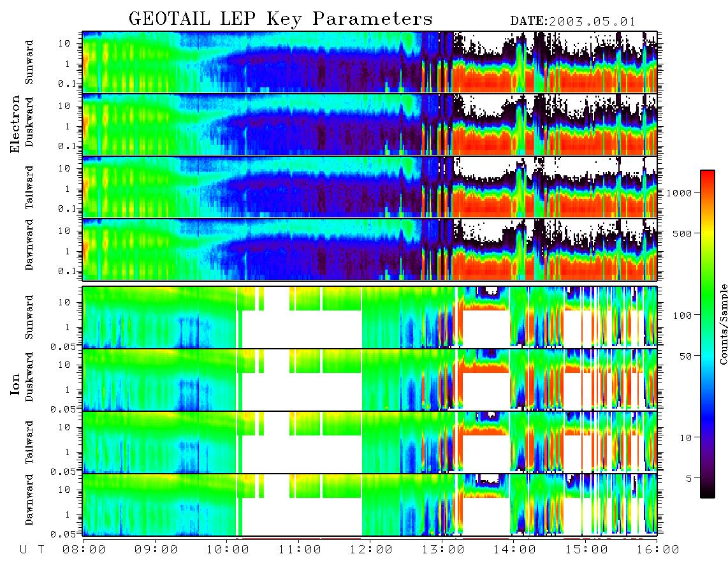Click the 'U T' time axis label
The image size is (728, 561).
point(32,550)
